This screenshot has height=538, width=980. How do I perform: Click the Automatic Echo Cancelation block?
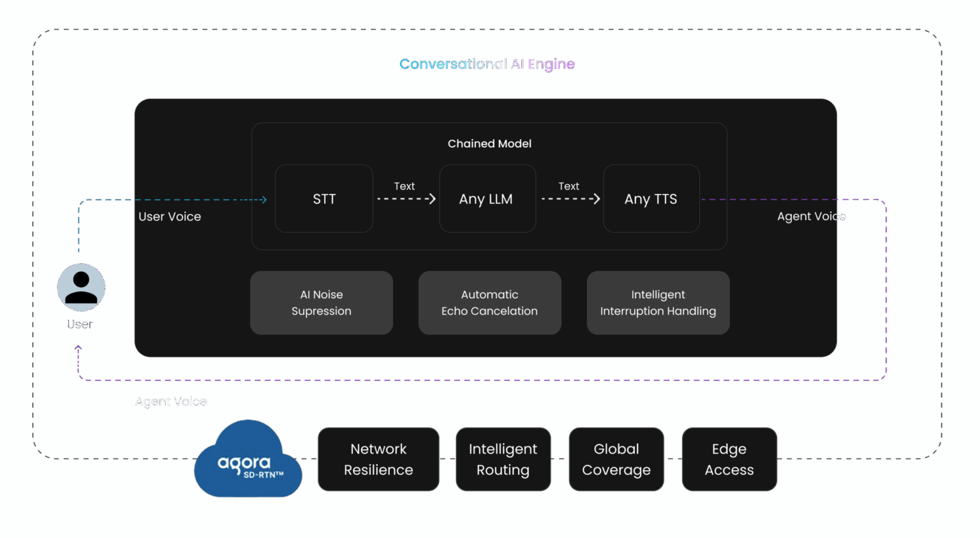click(490, 303)
